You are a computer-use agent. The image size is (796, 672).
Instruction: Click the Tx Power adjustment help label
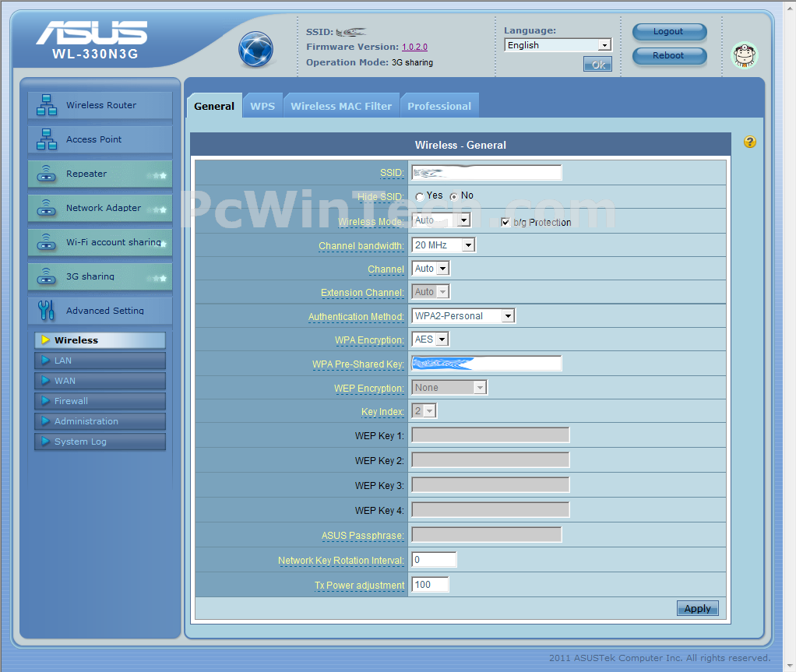coord(359,586)
